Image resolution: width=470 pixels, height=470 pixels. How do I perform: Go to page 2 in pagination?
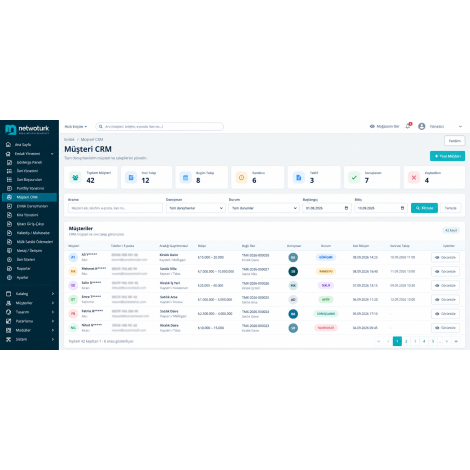(x=406, y=341)
